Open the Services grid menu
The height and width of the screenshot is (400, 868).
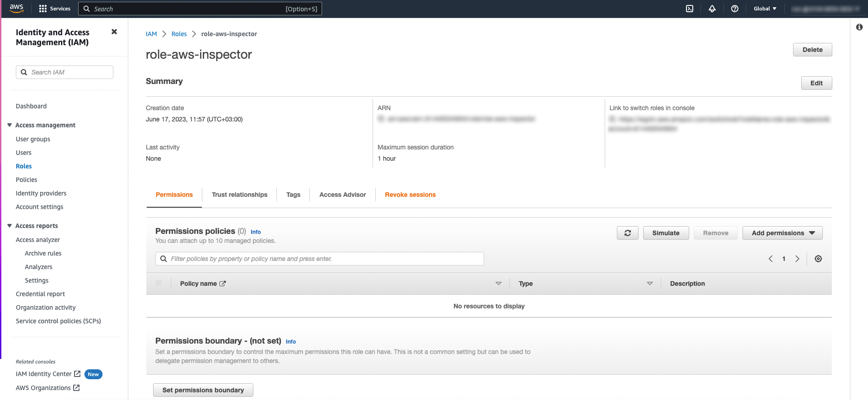(55, 9)
